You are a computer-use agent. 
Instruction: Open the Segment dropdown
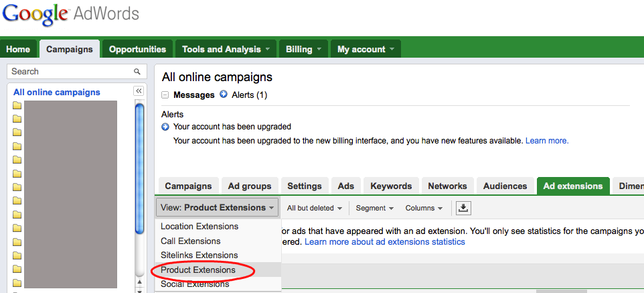point(375,209)
